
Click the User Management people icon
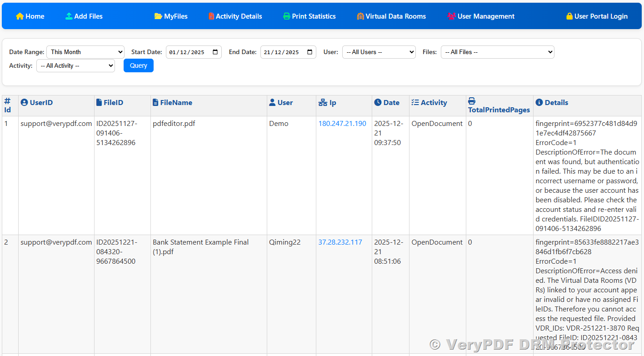451,16
